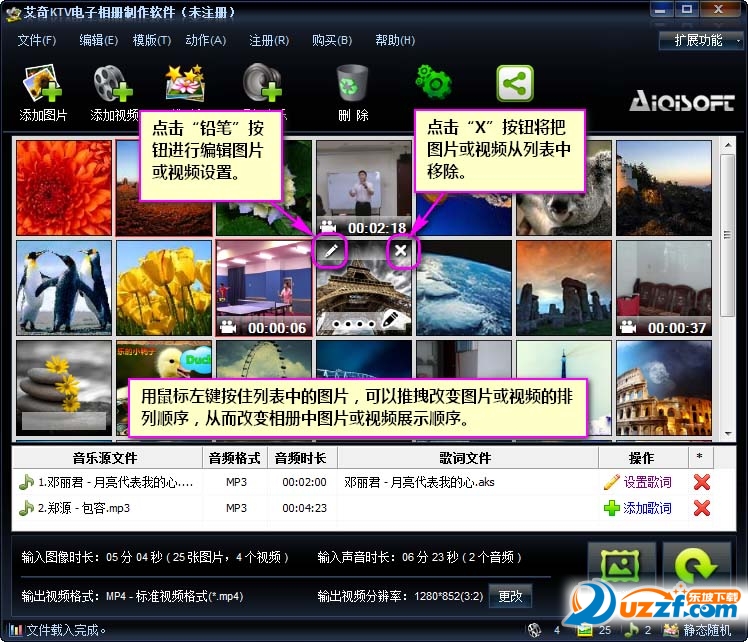Select the stacked stones with flowers thumbnail

tap(64, 388)
